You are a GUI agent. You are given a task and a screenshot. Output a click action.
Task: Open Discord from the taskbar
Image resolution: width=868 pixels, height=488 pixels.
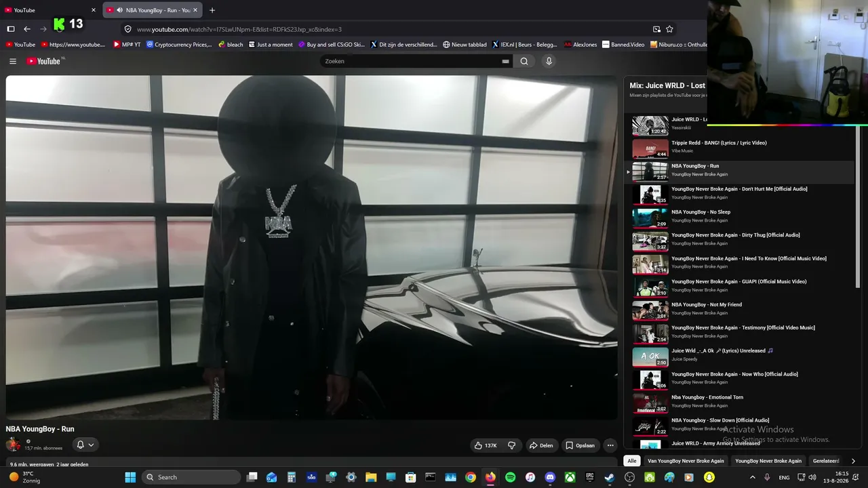pos(550,477)
